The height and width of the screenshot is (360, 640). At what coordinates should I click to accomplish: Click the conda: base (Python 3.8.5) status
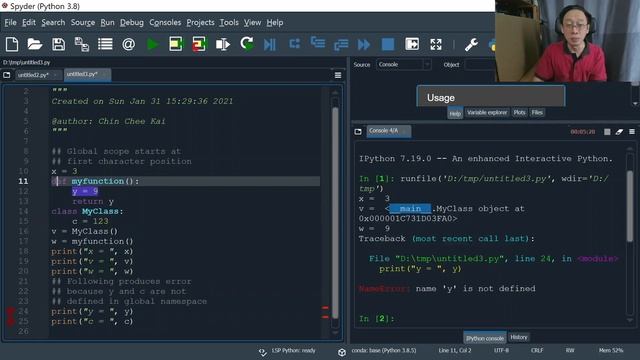tap(377, 351)
